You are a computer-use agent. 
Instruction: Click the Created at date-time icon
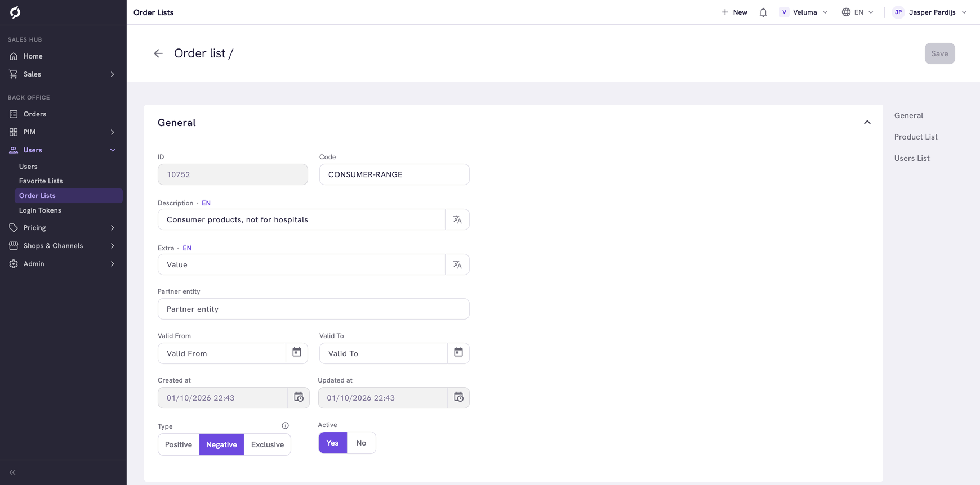point(299,397)
